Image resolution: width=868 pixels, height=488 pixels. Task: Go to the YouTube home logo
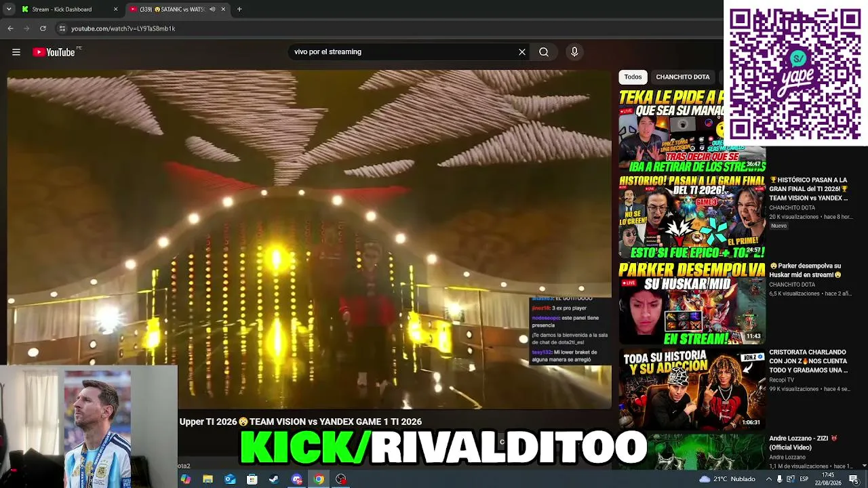pos(54,52)
